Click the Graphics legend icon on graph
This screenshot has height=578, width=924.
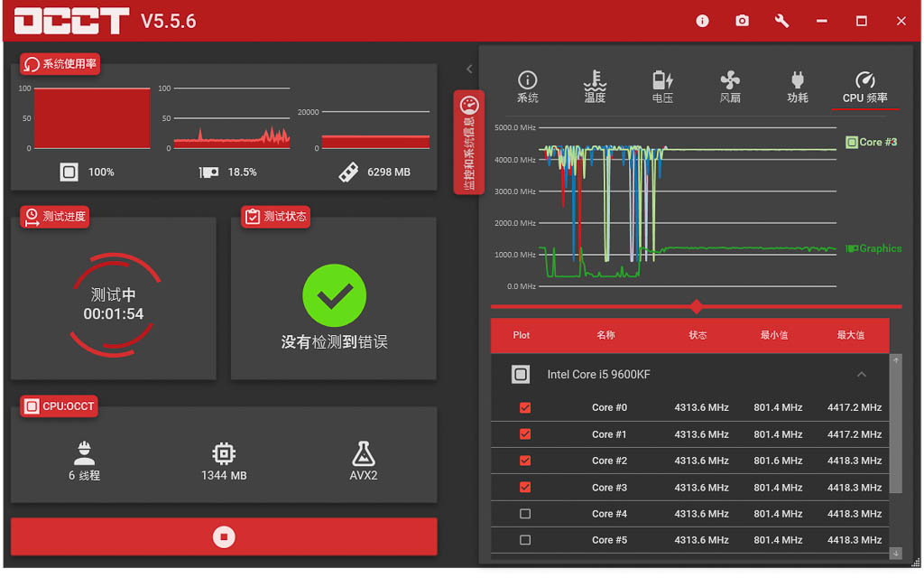coord(852,249)
